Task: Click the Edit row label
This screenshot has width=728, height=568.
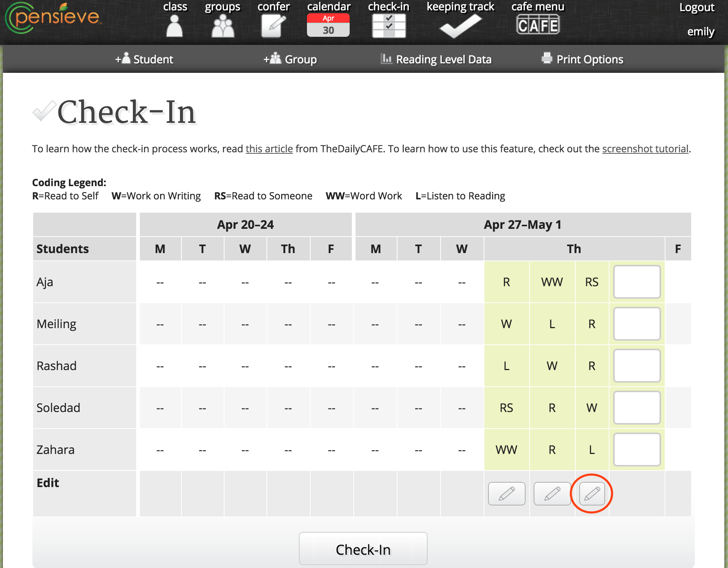Action: pyautogui.click(x=48, y=483)
